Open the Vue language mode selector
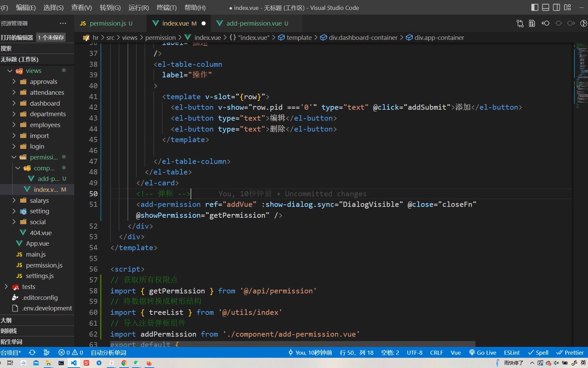 456,353
